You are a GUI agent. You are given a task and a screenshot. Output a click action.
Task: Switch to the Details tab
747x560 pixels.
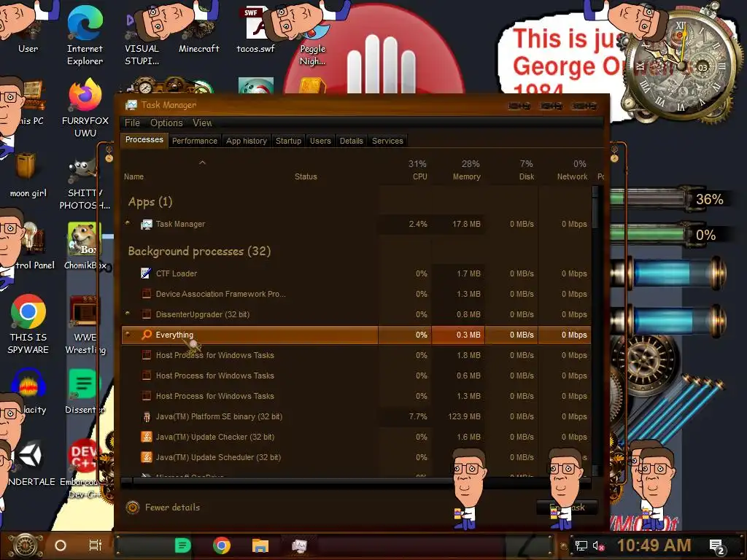pos(351,141)
